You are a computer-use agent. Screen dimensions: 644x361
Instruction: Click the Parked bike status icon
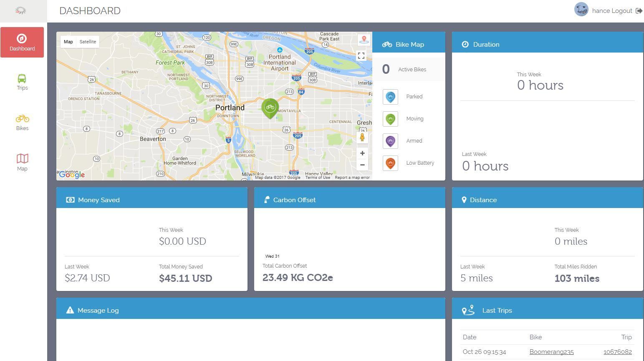pos(390,97)
